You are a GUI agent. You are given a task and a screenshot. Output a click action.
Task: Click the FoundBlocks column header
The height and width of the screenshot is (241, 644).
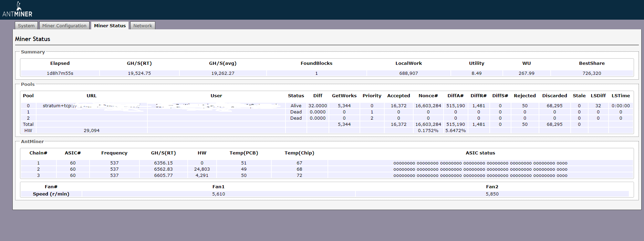point(316,63)
